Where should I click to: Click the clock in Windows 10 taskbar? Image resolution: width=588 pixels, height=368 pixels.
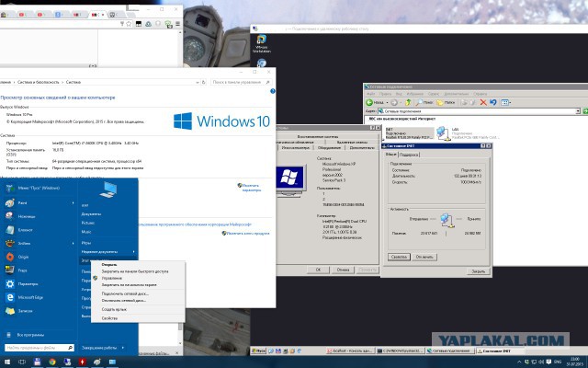574,362
